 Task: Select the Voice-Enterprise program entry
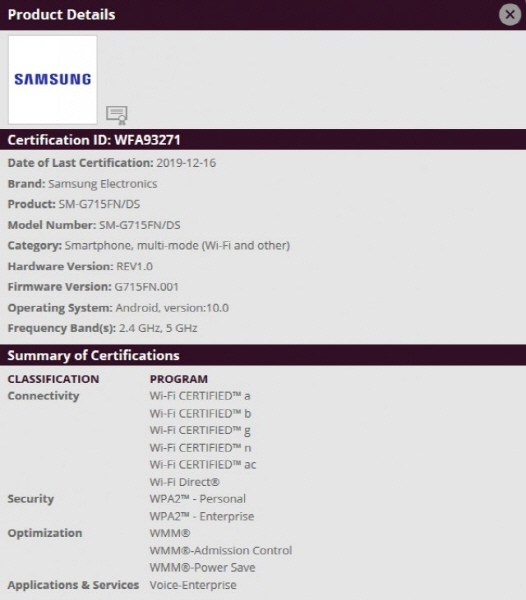coord(193,585)
